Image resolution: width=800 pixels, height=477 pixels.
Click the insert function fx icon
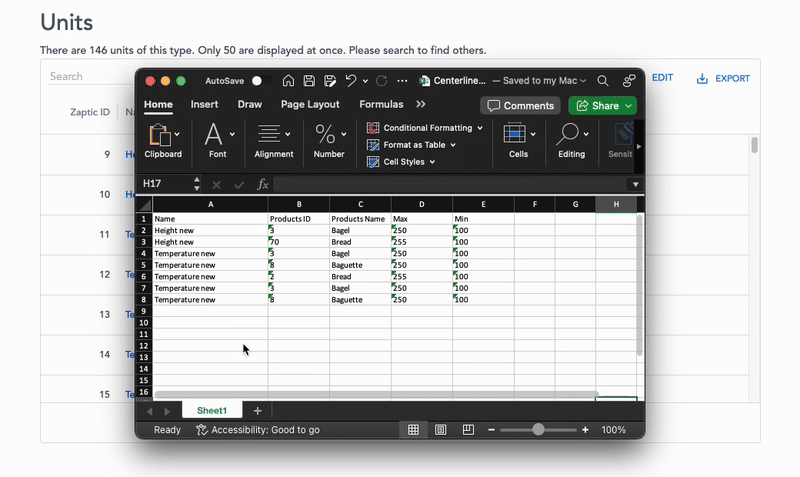pyautogui.click(x=263, y=184)
